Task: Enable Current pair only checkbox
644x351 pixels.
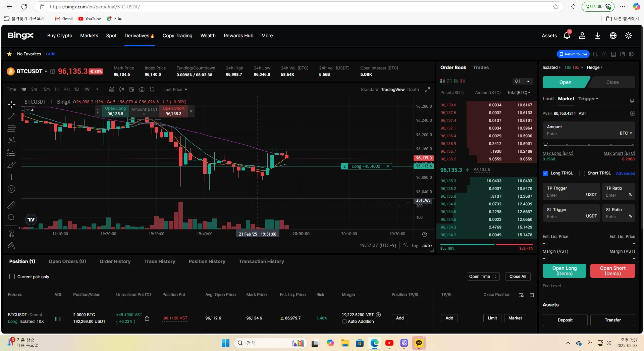Action: click(x=12, y=277)
